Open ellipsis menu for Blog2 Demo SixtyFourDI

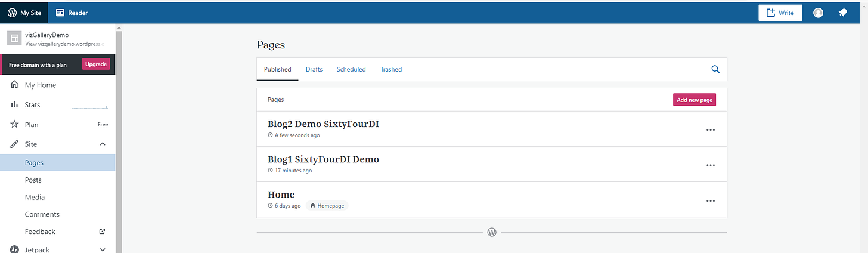pos(710,129)
